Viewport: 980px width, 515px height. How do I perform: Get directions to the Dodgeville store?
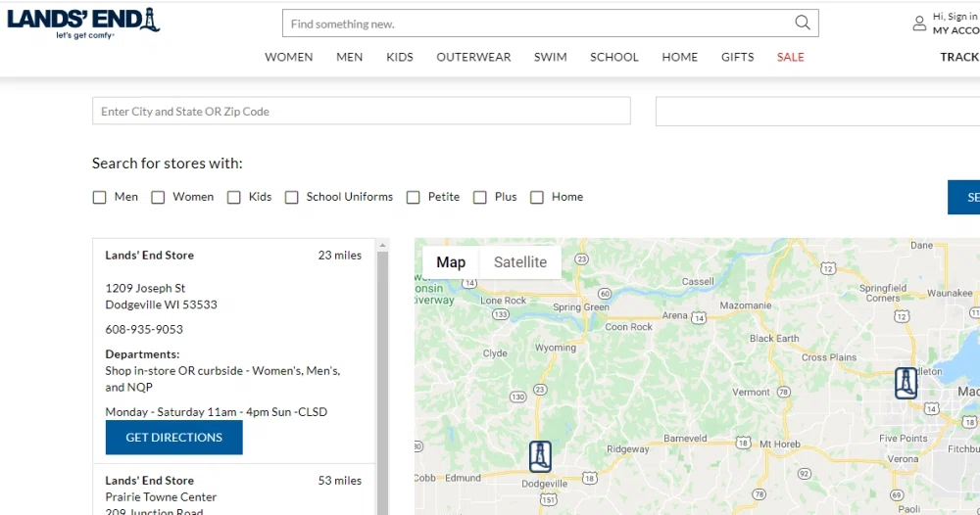point(173,438)
